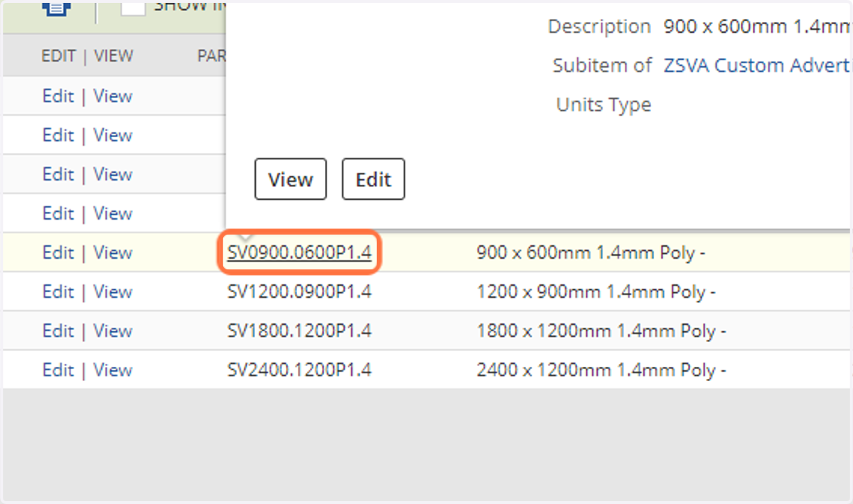Image resolution: width=853 pixels, height=504 pixels.
Task: Click View in the SV1200.0900P1.4 row
Action: 113,291
